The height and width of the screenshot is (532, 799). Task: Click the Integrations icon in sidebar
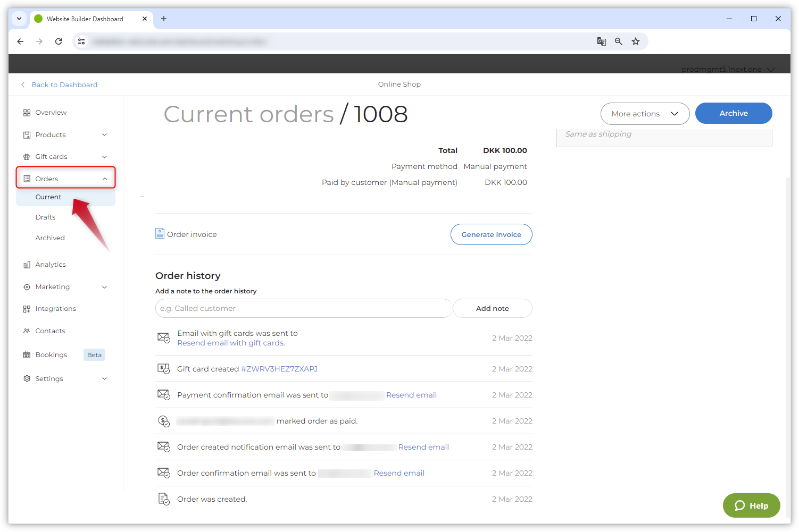click(x=27, y=309)
